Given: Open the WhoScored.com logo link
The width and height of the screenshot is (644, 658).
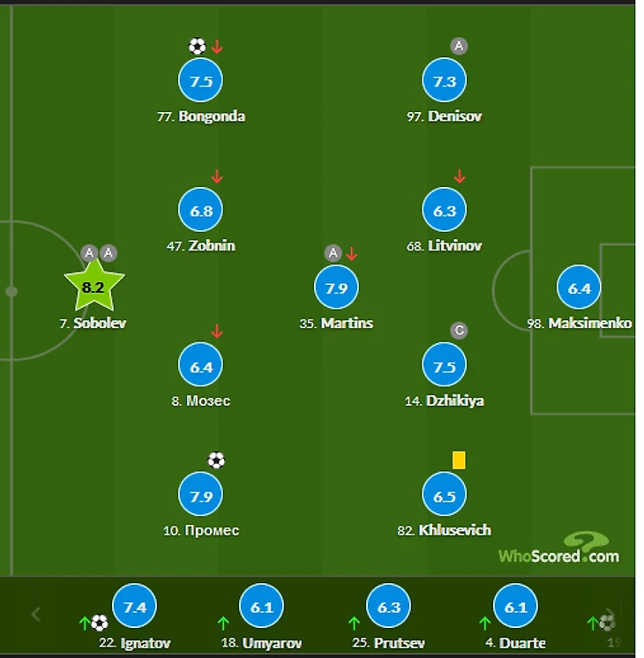Looking at the screenshot, I should (x=558, y=548).
